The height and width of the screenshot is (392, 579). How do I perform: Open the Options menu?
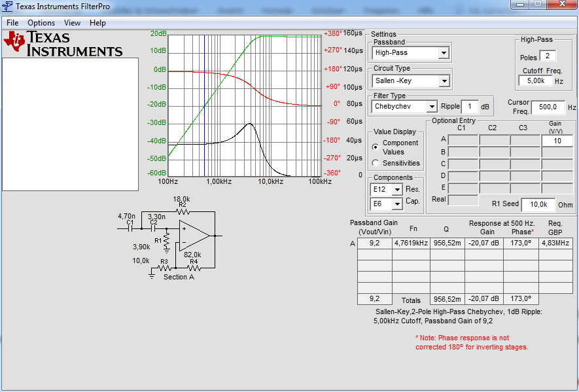(x=41, y=23)
